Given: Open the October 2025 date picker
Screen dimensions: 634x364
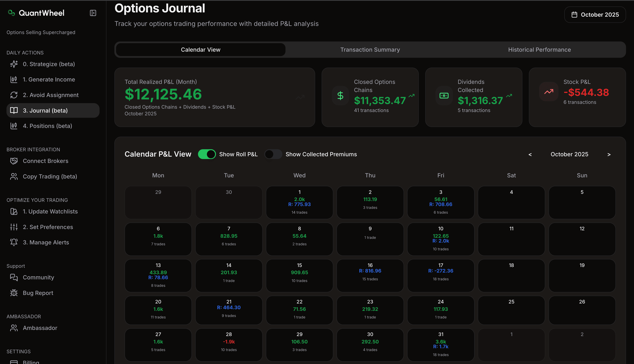Looking at the screenshot, I should click(595, 14).
